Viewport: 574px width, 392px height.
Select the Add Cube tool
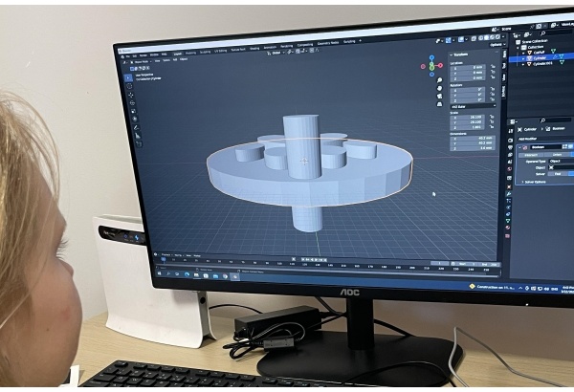click(139, 144)
